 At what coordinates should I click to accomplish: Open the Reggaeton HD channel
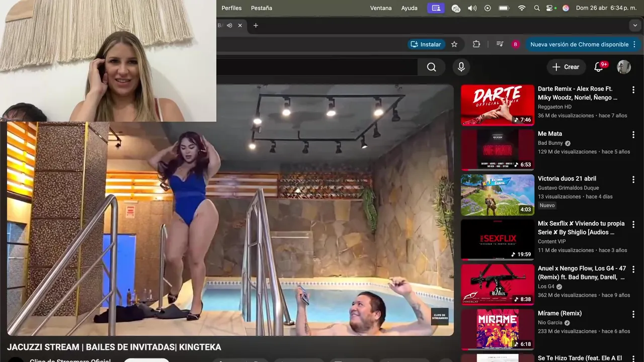(x=554, y=107)
